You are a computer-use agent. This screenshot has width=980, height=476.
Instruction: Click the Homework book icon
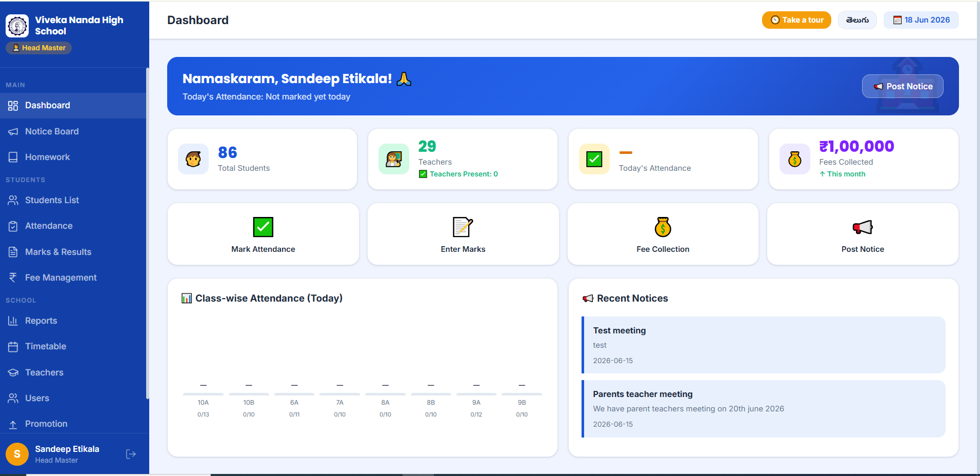coord(13,157)
